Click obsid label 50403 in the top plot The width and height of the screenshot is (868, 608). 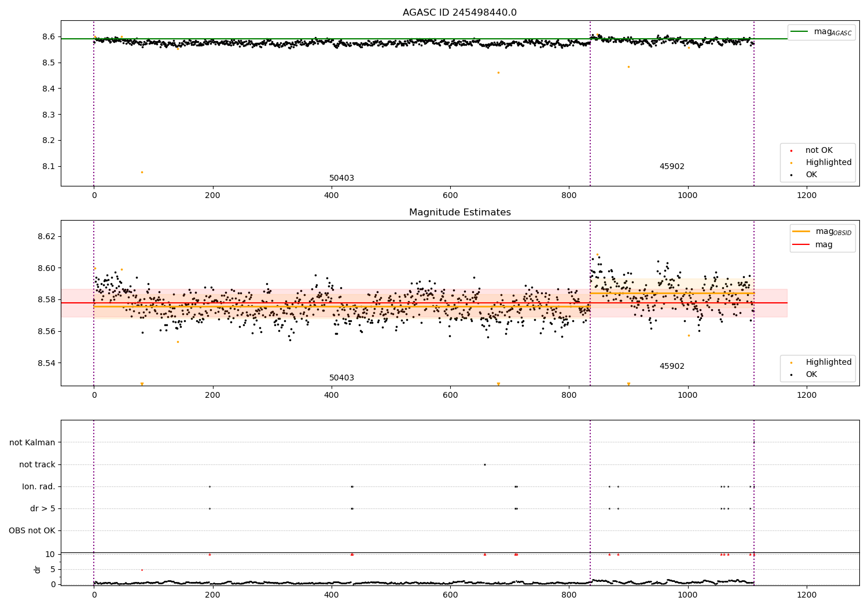(341, 178)
